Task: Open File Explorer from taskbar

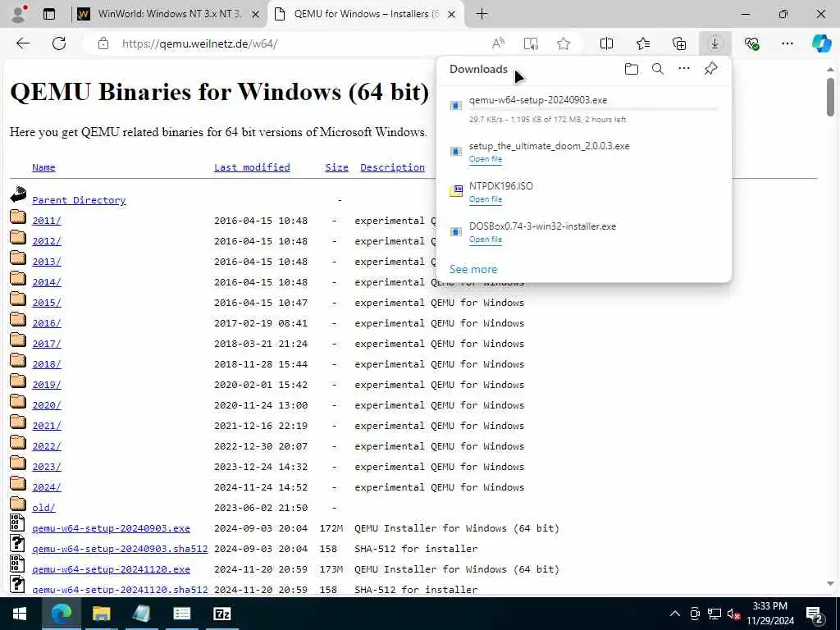Action: pos(101,614)
